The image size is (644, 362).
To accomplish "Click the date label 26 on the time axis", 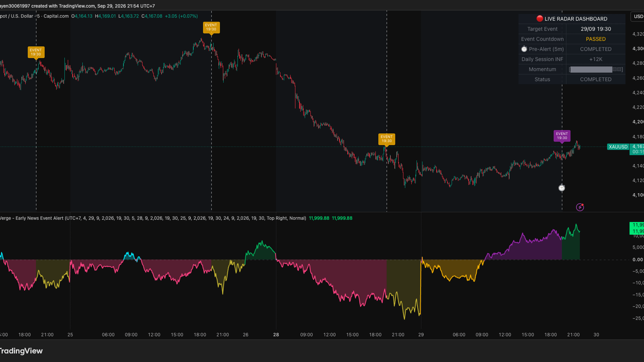I will click(246, 335).
